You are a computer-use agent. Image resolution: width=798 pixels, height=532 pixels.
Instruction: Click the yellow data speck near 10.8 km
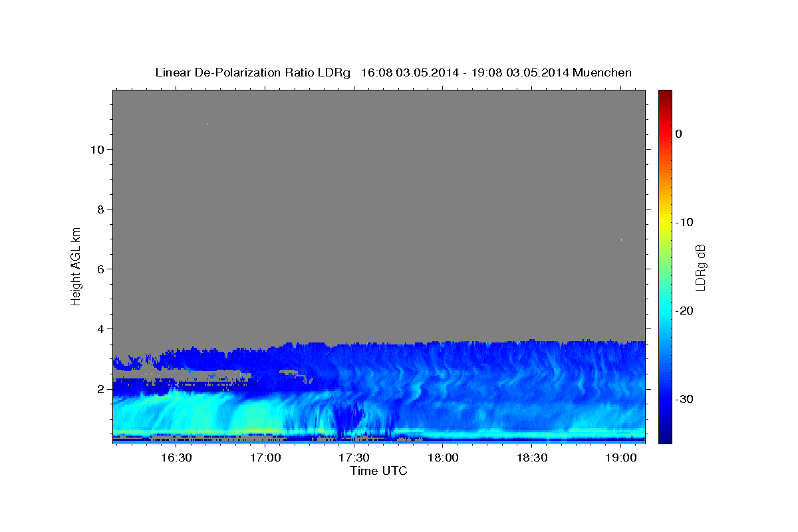point(207,124)
